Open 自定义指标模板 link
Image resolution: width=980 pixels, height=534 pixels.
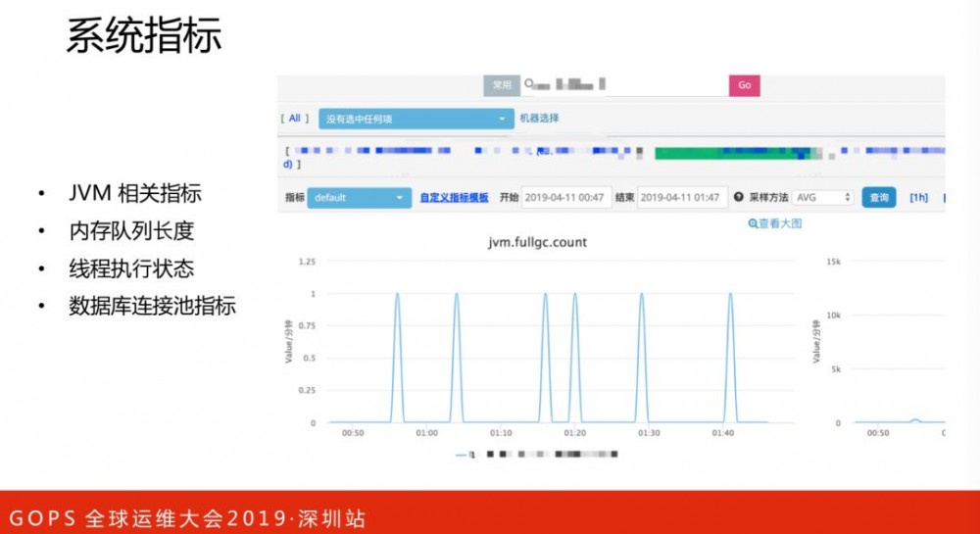pyautogui.click(x=454, y=197)
